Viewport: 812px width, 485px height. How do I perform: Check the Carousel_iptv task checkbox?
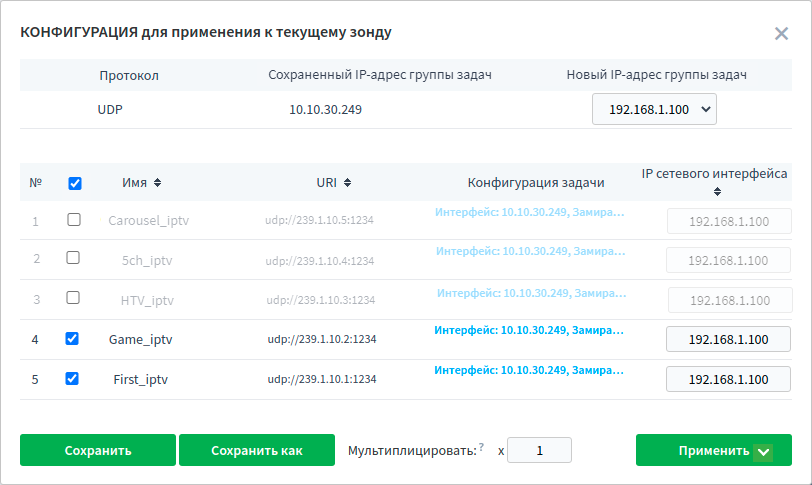coord(73,219)
